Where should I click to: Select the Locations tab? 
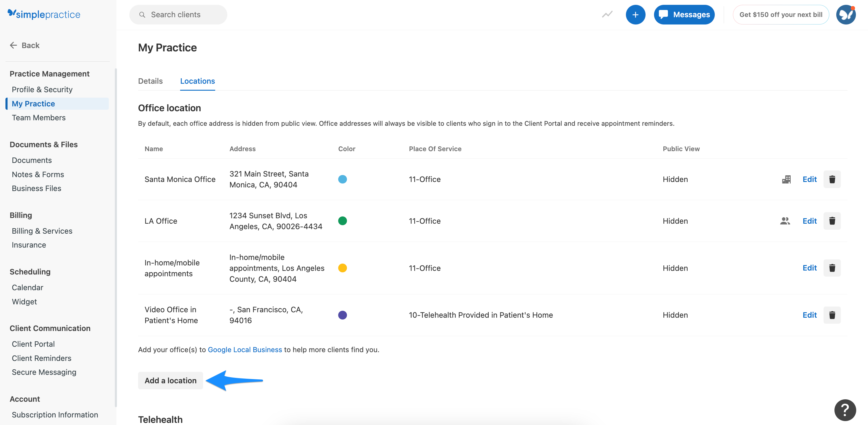[x=197, y=81]
